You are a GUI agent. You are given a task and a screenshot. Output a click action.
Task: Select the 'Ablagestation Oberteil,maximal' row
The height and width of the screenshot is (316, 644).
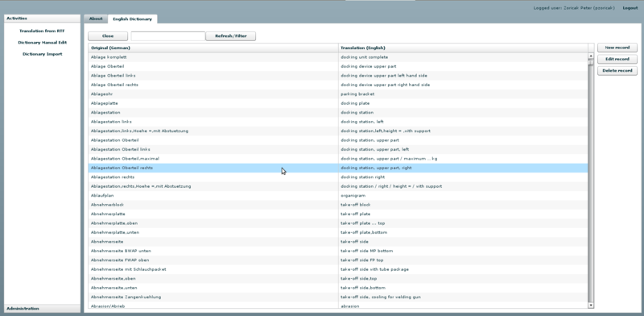pyautogui.click(x=338, y=159)
